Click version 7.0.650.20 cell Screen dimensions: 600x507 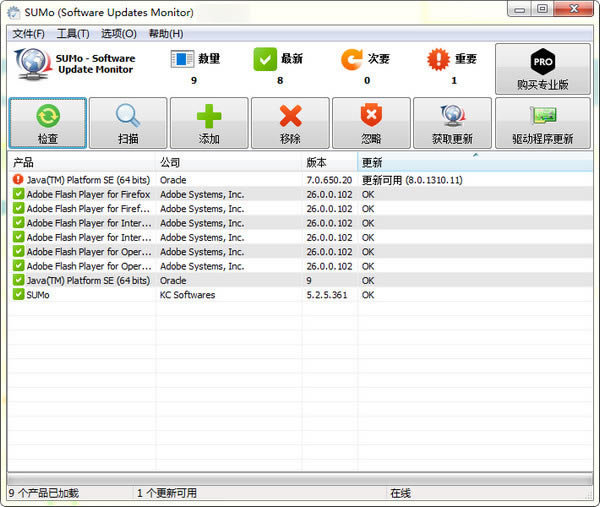[x=329, y=180]
